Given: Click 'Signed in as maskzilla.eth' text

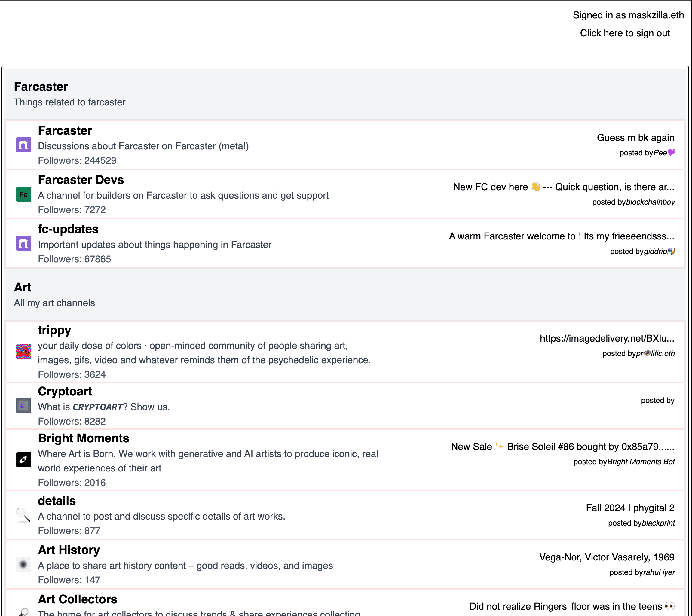Looking at the screenshot, I should tap(628, 15).
